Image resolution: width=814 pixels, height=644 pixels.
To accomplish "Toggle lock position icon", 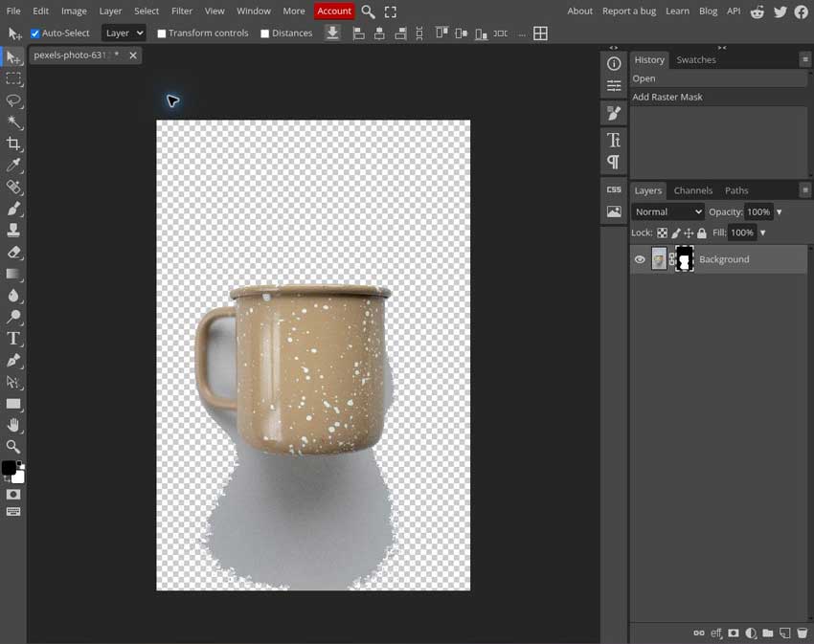I will (x=689, y=233).
